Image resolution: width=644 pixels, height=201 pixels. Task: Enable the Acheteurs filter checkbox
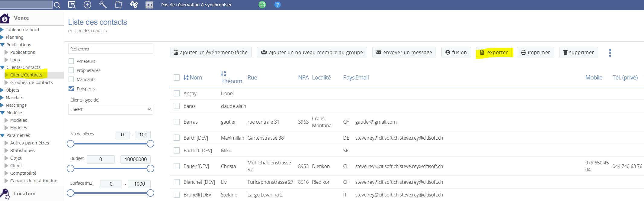(x=71, y=61)
